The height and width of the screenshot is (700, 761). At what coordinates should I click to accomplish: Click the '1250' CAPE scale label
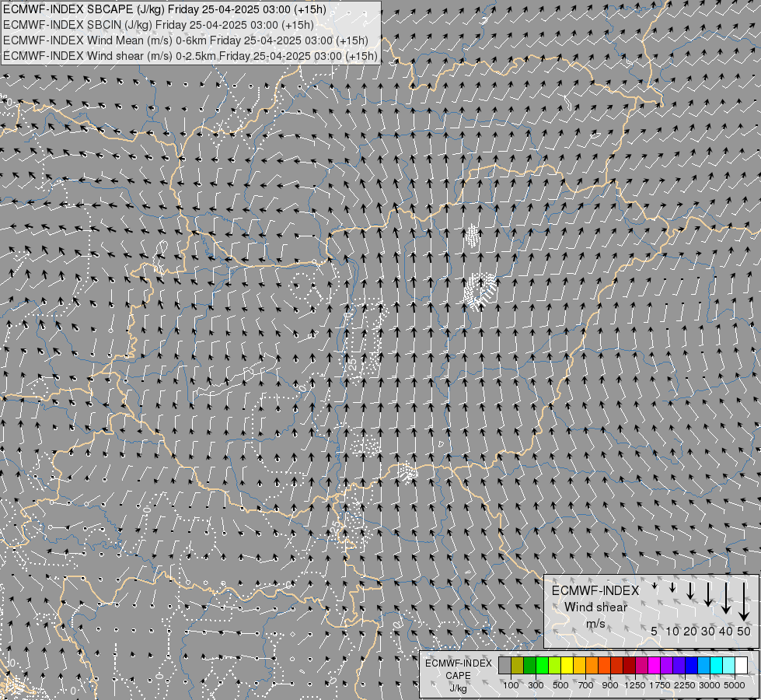635,685
